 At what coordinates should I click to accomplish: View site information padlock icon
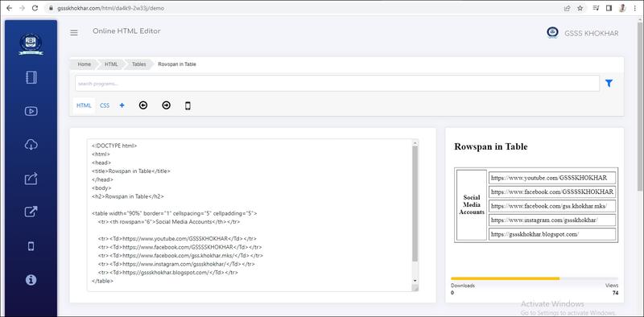(x=51, y=8)
